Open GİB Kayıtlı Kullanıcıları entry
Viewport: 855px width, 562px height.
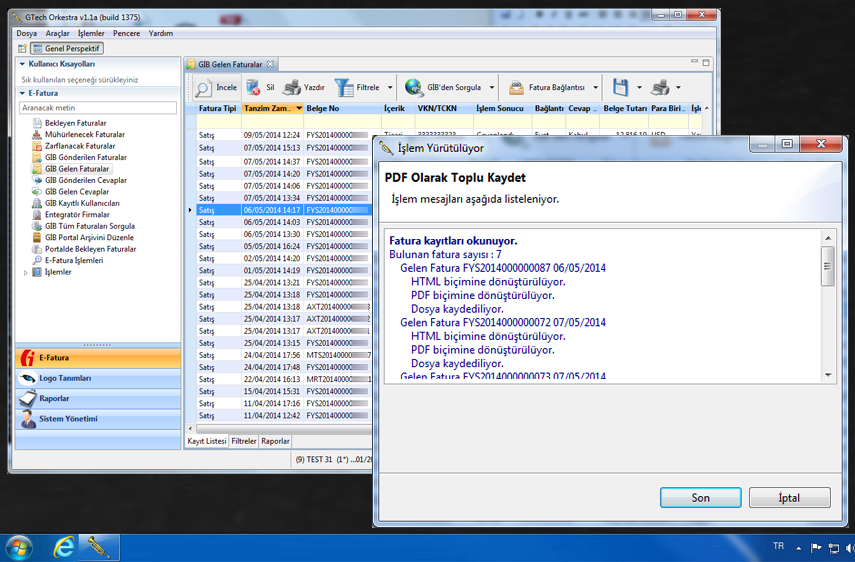82,203
